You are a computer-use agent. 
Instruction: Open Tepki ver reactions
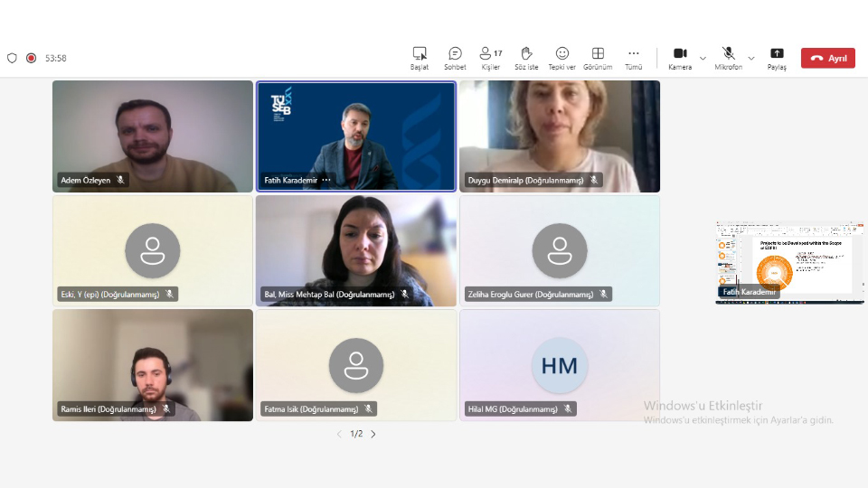pyautogui.click(x=561, y=58)
